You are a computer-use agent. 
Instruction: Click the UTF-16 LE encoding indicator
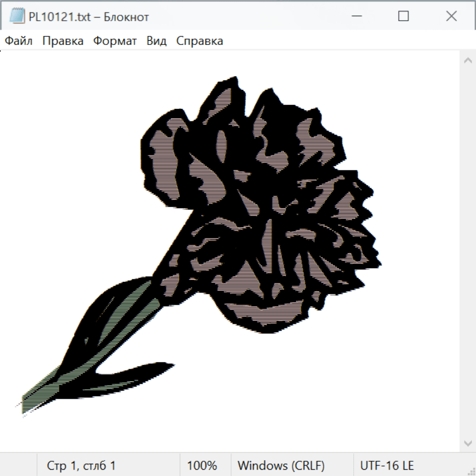(387, 466)
